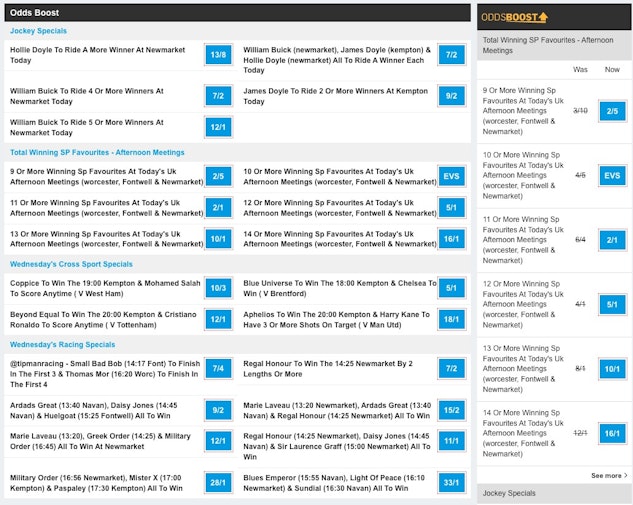Click 18/1 for Aphelios and Harry Kane

451,319
